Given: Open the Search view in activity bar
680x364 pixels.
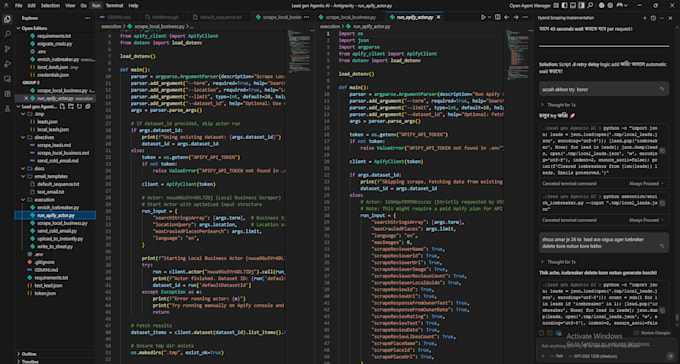Looking at the screenshot, I should pos(7,34).
